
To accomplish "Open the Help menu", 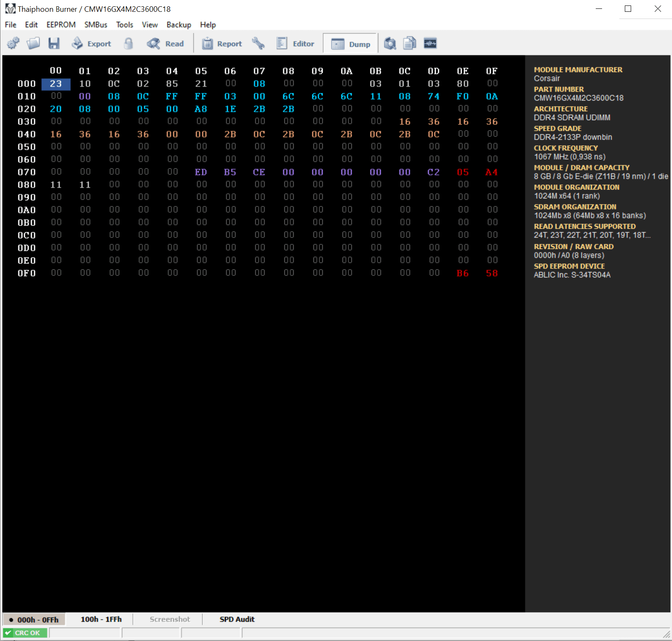I will [208, 25].
